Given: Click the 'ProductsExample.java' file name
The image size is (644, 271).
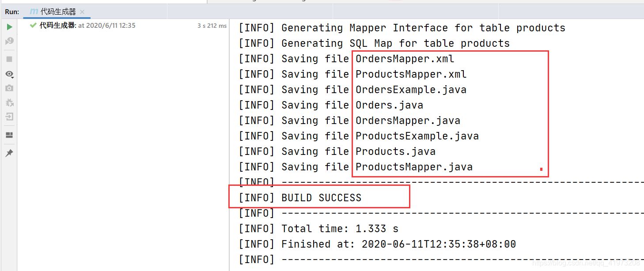Looking at the screenshot, I should pos(417,136).
